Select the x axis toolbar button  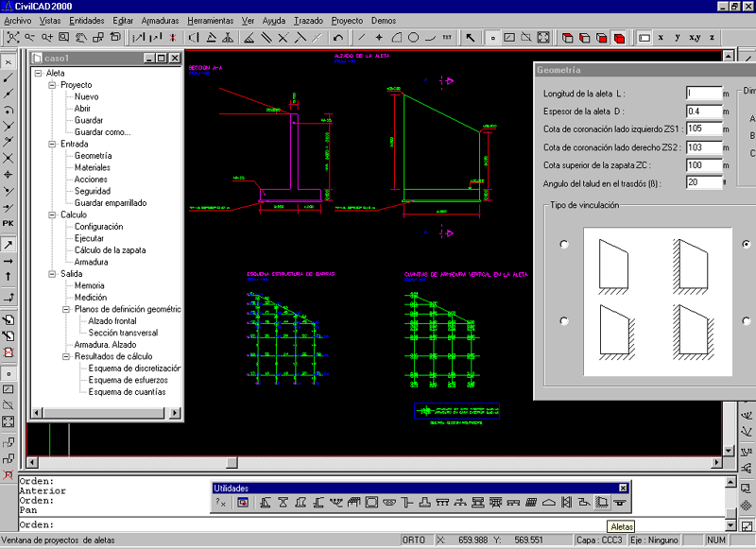click(661, 38)
